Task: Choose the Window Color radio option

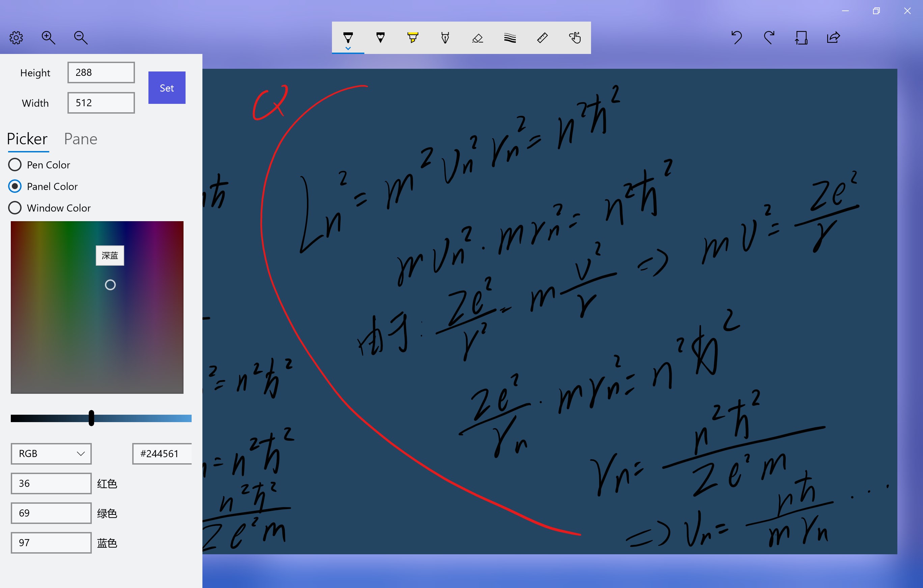Action: click(x=15, y=208)
